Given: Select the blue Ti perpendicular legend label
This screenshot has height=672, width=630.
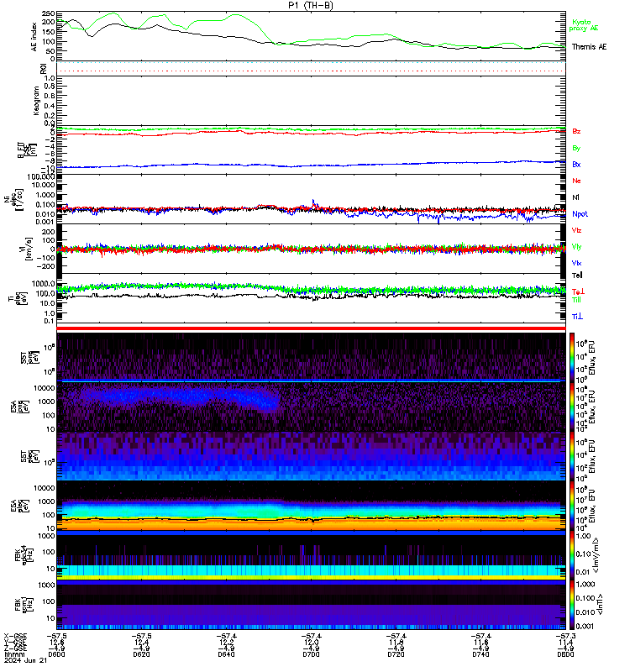Looking at the screenshot, I should click(577, 317).
